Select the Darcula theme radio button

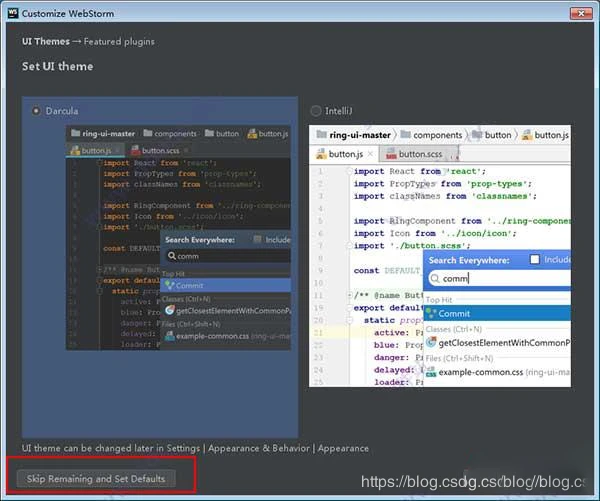click(x=36, y=111)
